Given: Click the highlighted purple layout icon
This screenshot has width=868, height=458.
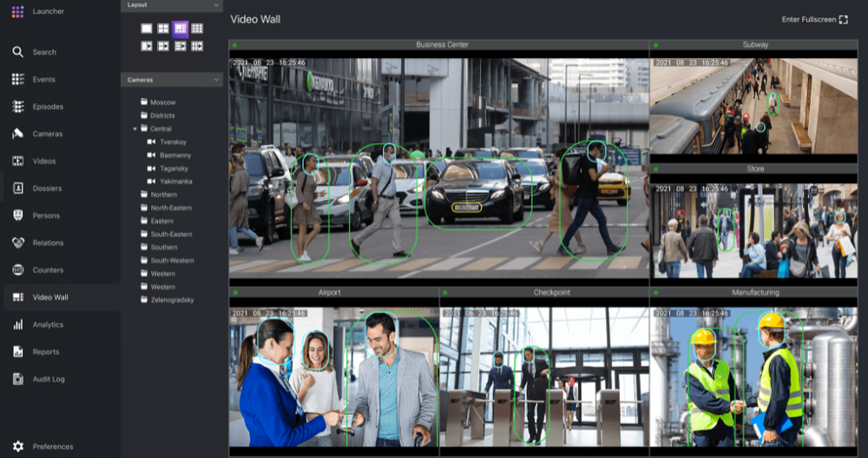Looking at the screenshot, I should pyautogui.click(x=180, y=29).
